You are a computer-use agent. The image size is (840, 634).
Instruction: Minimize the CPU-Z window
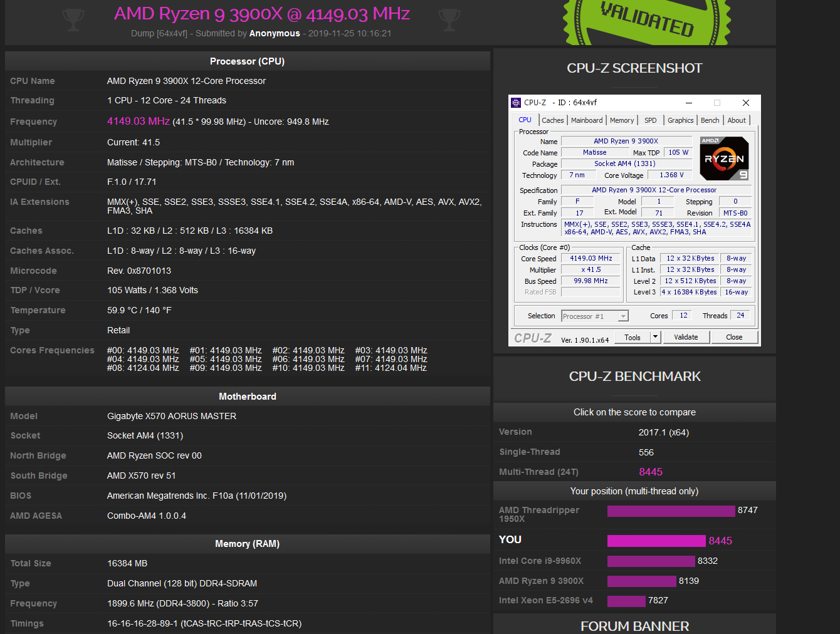(688, 103)
